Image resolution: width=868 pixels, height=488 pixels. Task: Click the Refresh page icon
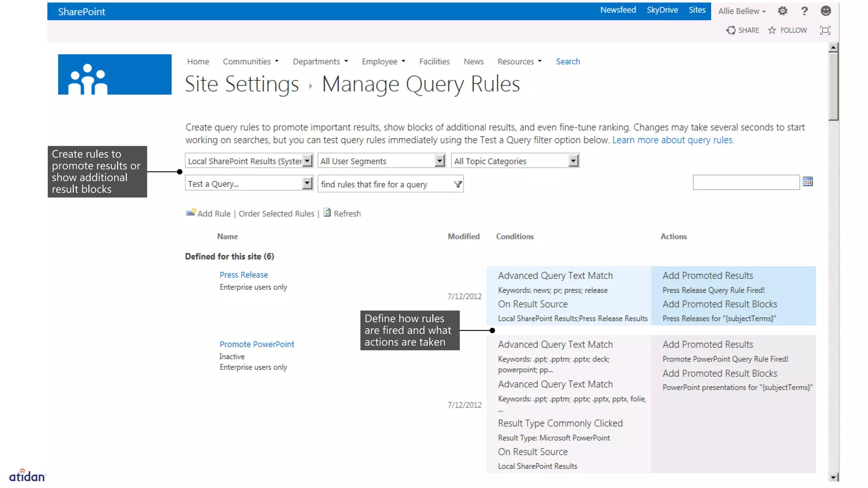327,212
